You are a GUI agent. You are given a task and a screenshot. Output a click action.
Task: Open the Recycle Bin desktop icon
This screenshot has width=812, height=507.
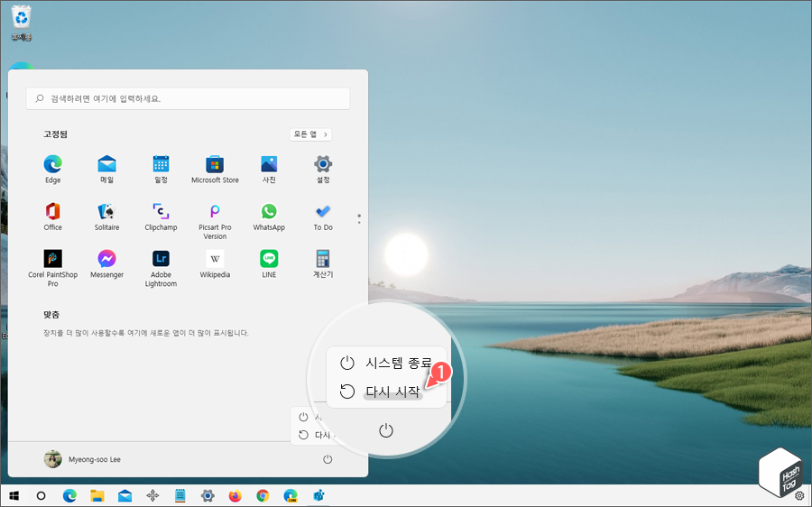tap(22, 23)
